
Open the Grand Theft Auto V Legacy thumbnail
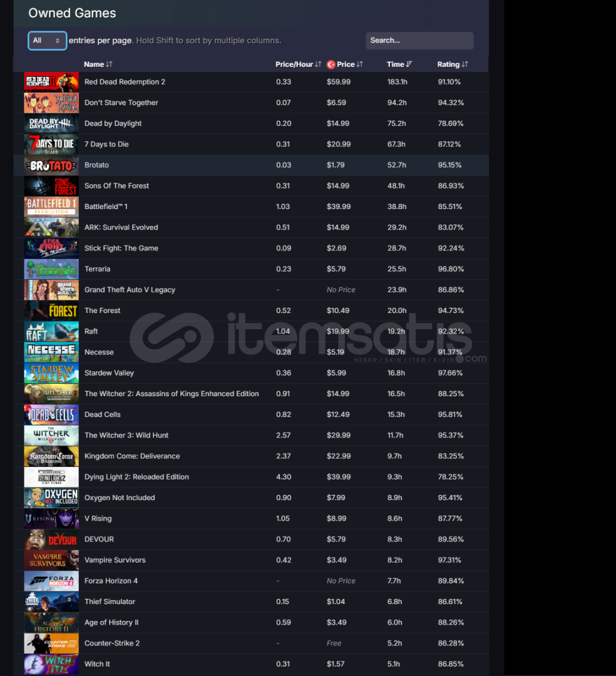tap(51, 290)
